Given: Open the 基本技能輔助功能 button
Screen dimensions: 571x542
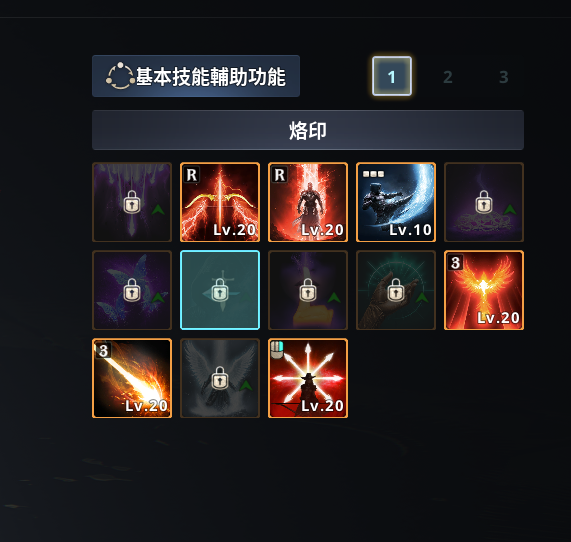Looking at the screenshot, I should 196,76.
